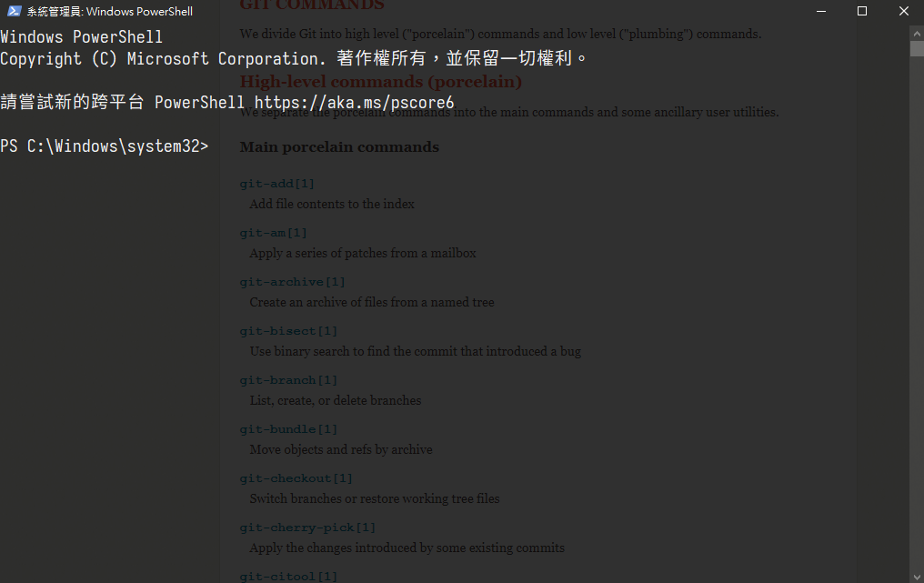Click 'Add file contents to the index' text
Viewport: 924px width, 583px height.
[332, 204]
